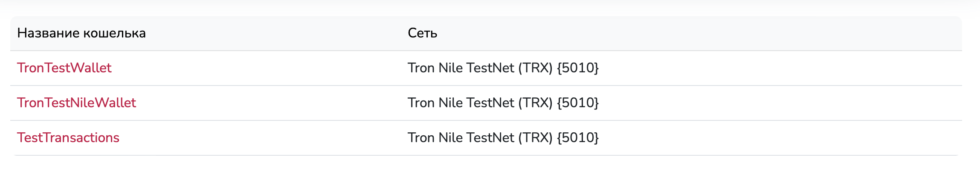Open the TestTransactions wallet link
Screen dimensions: 980x177
pyautogui.click(x=68, y=138)
